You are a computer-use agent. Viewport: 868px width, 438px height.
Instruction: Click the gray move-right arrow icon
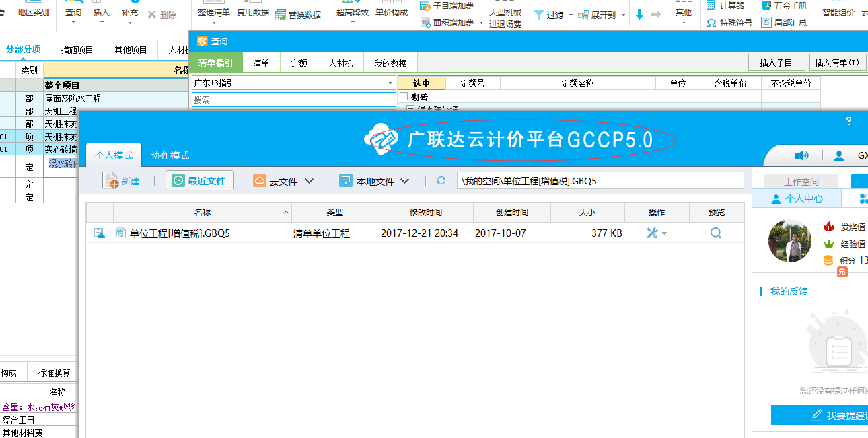656,15
